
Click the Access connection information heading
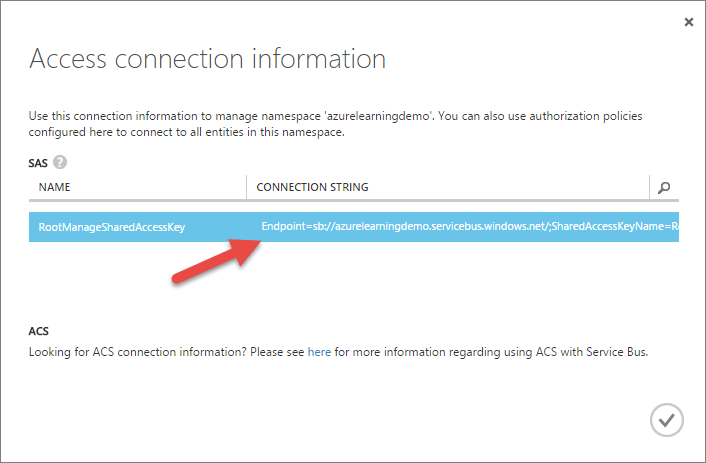(208, 59)
